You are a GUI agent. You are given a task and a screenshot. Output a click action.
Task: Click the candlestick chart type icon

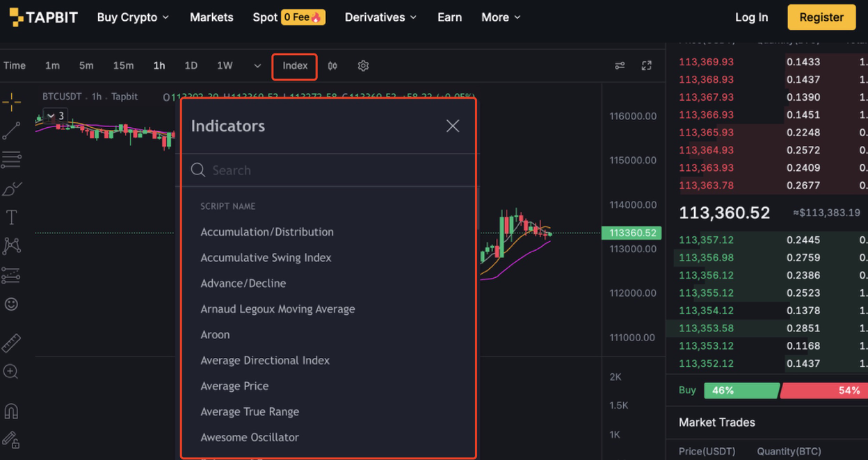333,66
